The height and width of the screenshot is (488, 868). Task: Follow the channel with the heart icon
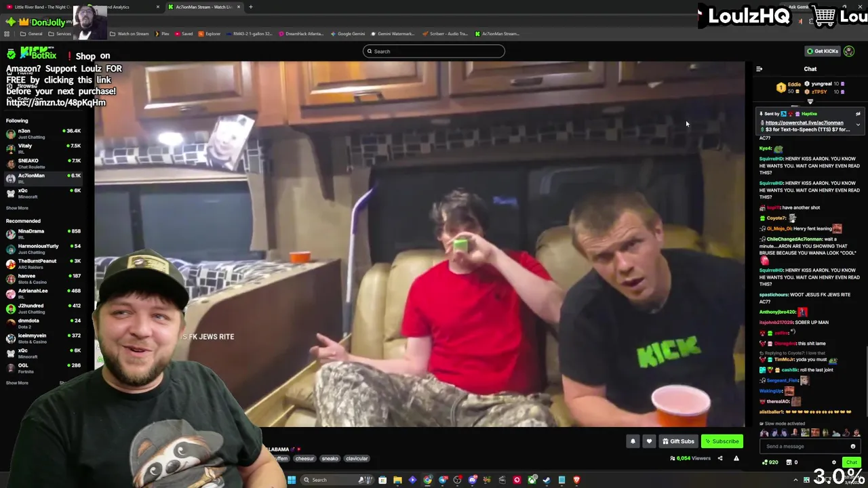(x=649, y=441)
